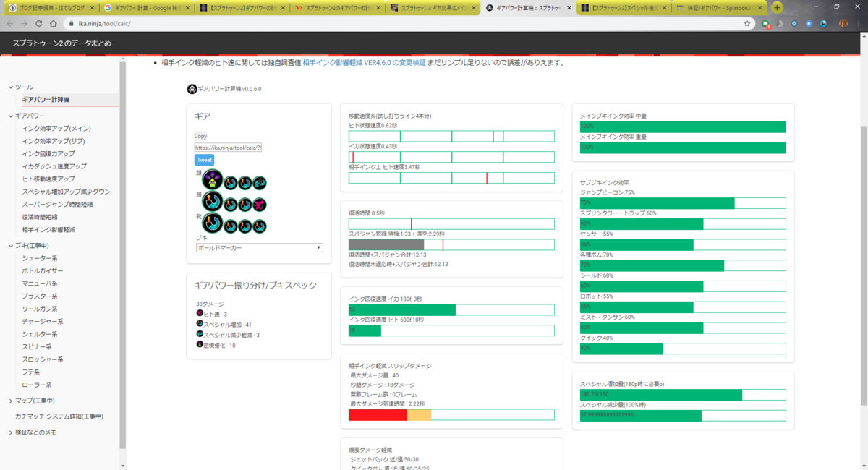This screenshot has height=470, width=868.
Task: Open チャージャー系 weapon category
Action: pyautogui.click(x=43, y=321)
